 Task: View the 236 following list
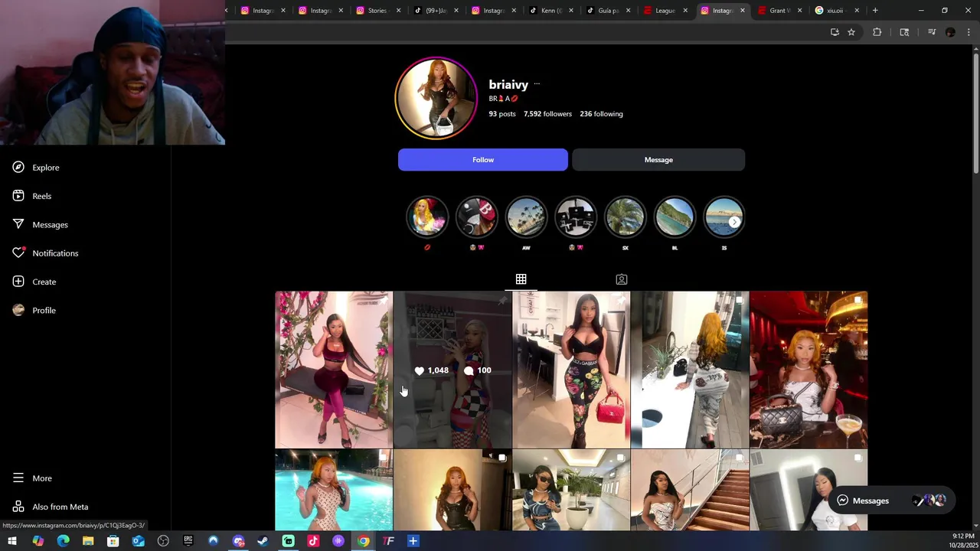tap(601, 114)
